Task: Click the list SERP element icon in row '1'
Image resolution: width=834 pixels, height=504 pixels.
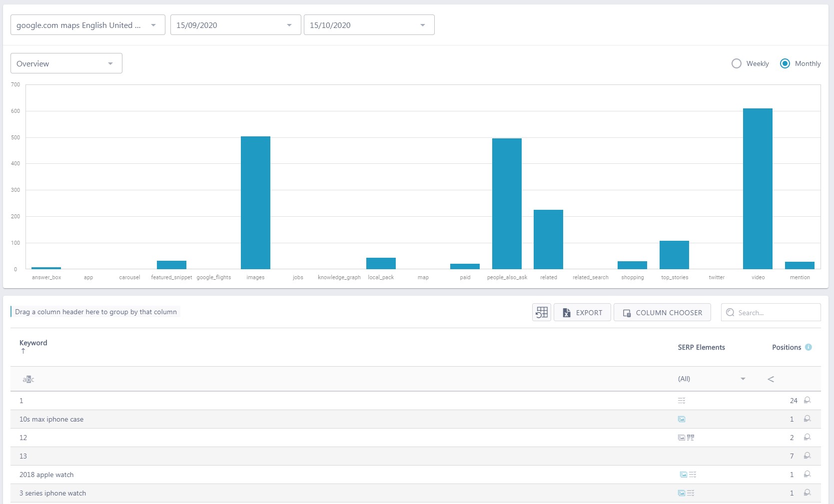Action: (x=682, y=401)
